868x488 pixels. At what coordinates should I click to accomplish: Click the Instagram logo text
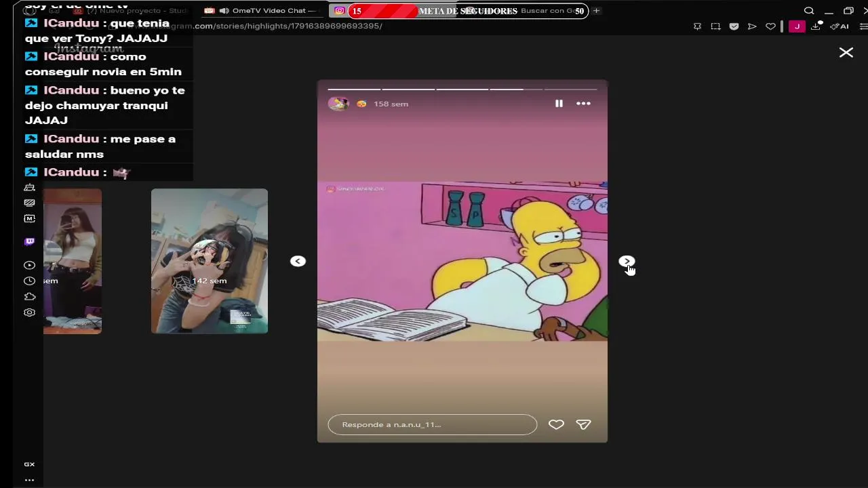pos(89,49)
